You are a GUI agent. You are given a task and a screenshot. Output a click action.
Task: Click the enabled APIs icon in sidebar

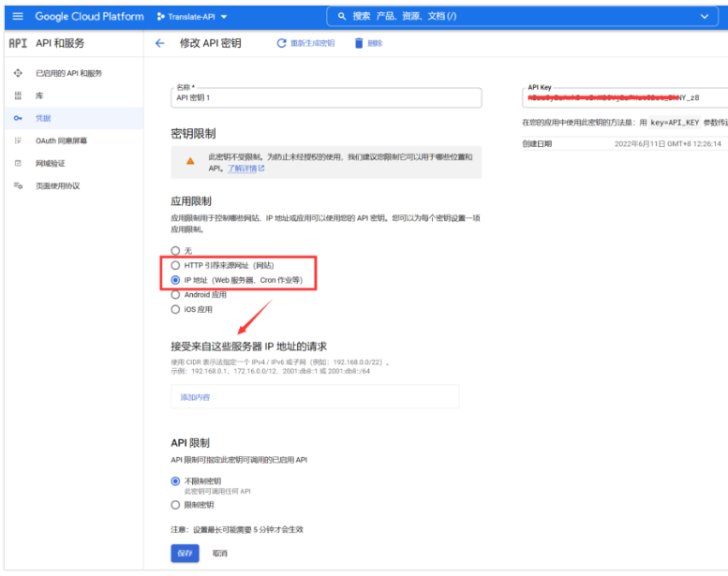(18, 73)
